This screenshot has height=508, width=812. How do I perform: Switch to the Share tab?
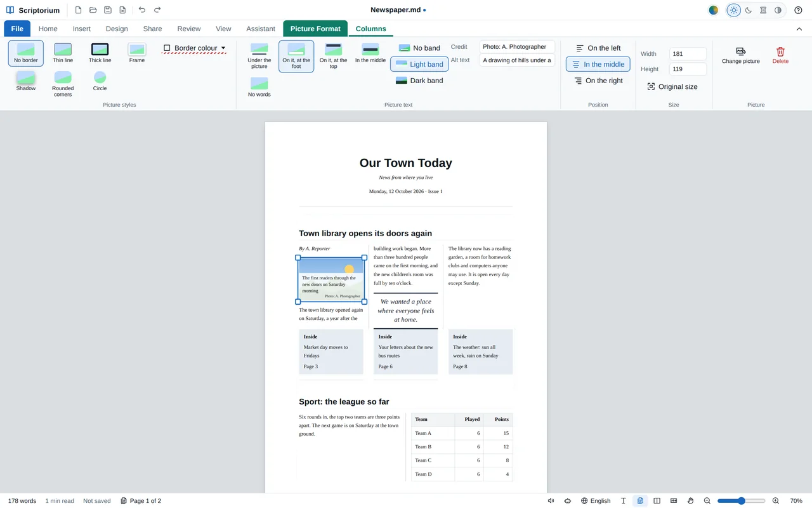[x=152, y=29]
